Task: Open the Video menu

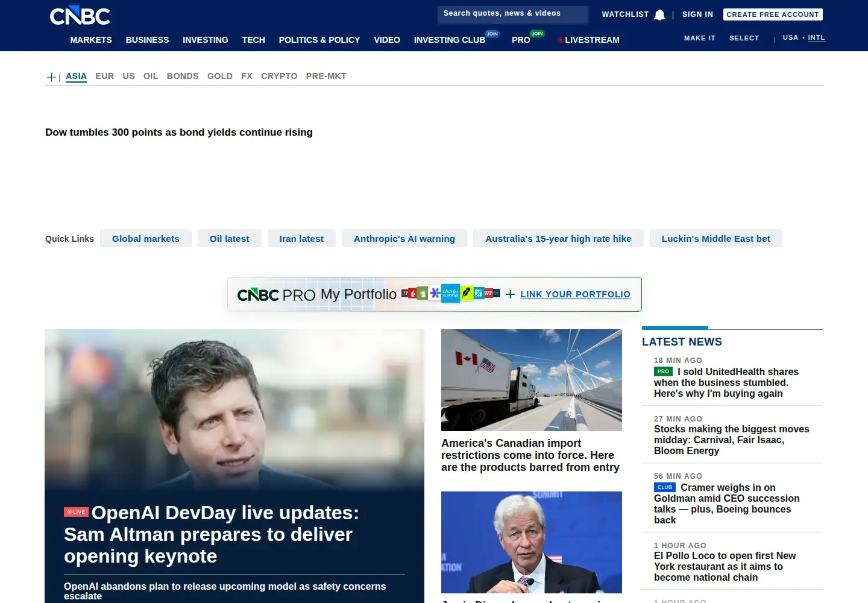Action: click(387, 40)
